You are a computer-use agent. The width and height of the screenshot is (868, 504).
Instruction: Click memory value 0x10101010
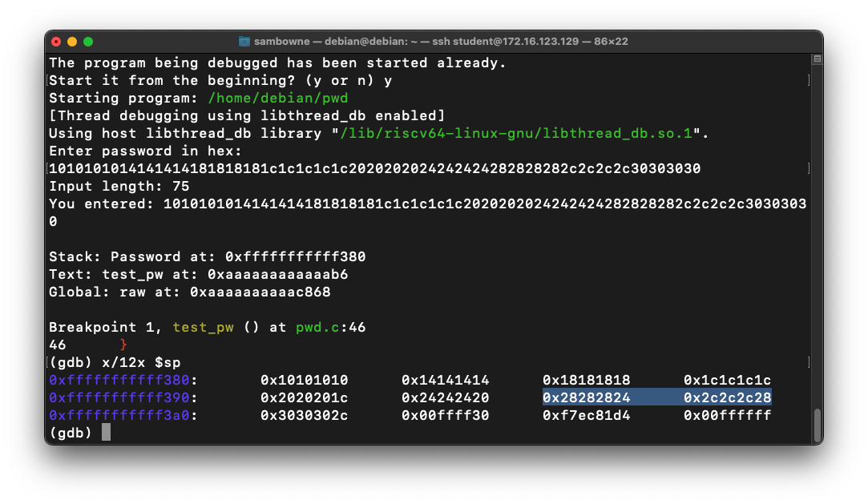305,380
